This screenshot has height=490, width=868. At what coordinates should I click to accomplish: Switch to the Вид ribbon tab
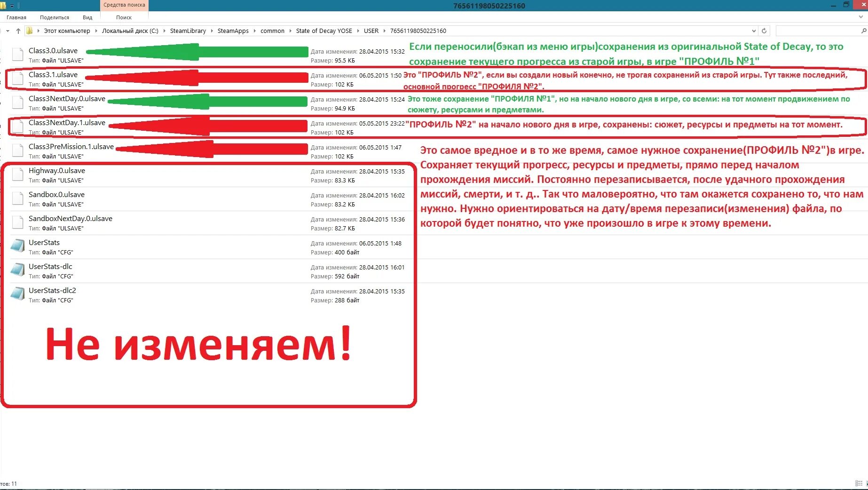coord(87,17)
